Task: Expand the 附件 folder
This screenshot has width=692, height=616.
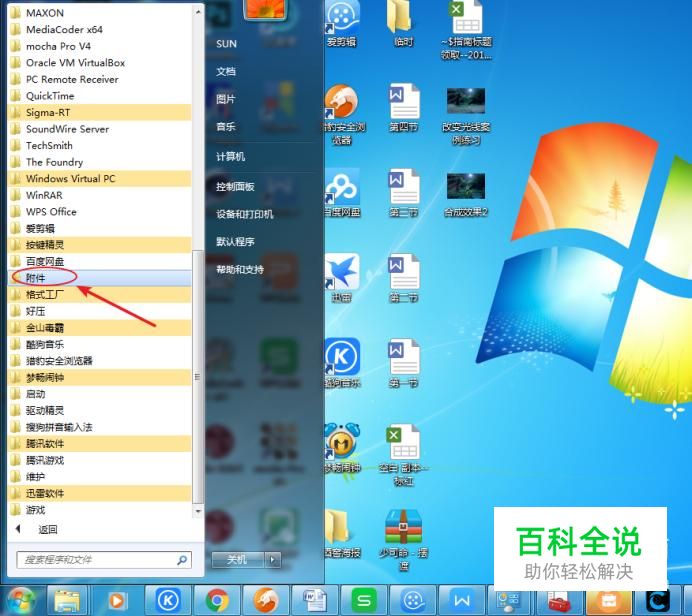Action: (x=100, y=278)
